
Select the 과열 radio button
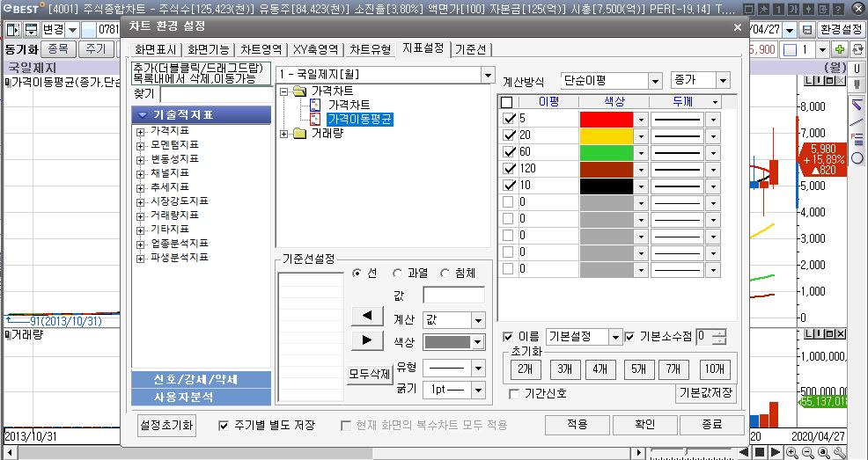397,274
